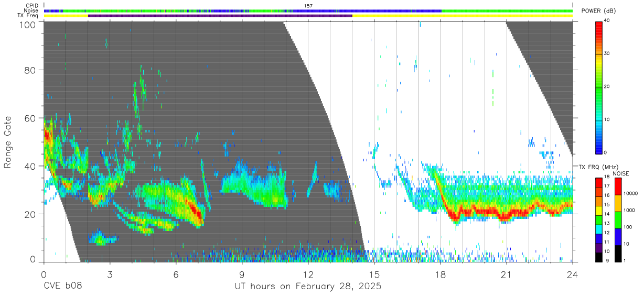Screen dimensions: 644x297
Task: Select the POWER (dB) legend title
Action: tap(598, 11)
